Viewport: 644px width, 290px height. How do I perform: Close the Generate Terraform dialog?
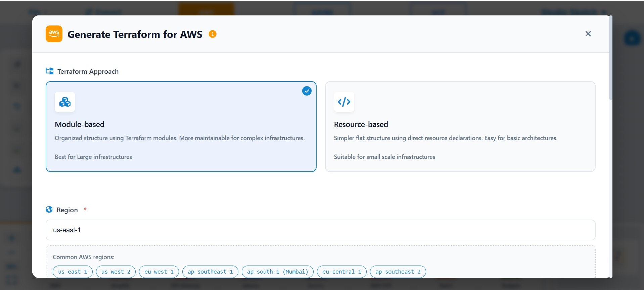tap(588, 34)
